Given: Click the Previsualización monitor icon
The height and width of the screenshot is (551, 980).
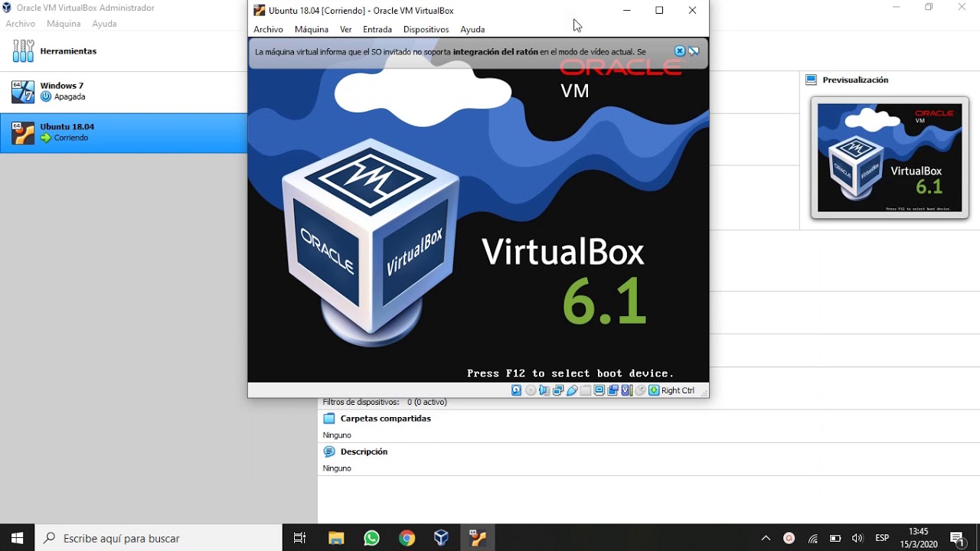Looking at the screenshot, I should (x=812, y=80).
